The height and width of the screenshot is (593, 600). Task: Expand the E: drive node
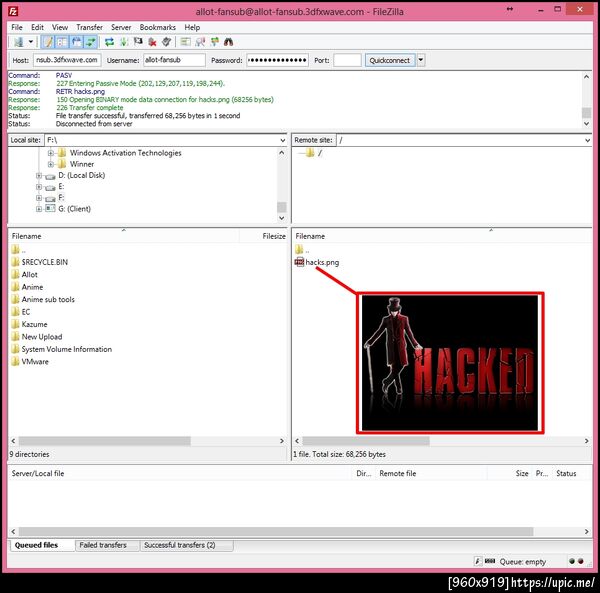39,187
